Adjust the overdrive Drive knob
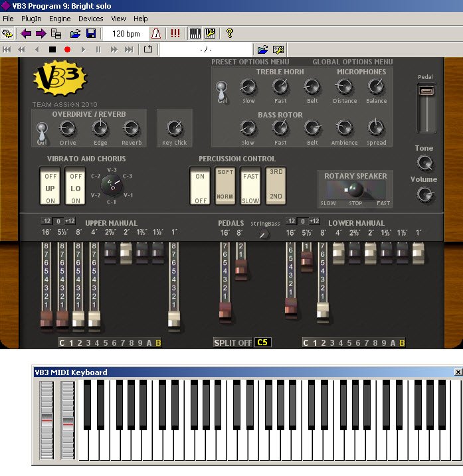The height and width of the screenshot is (476, 463). 68,128
